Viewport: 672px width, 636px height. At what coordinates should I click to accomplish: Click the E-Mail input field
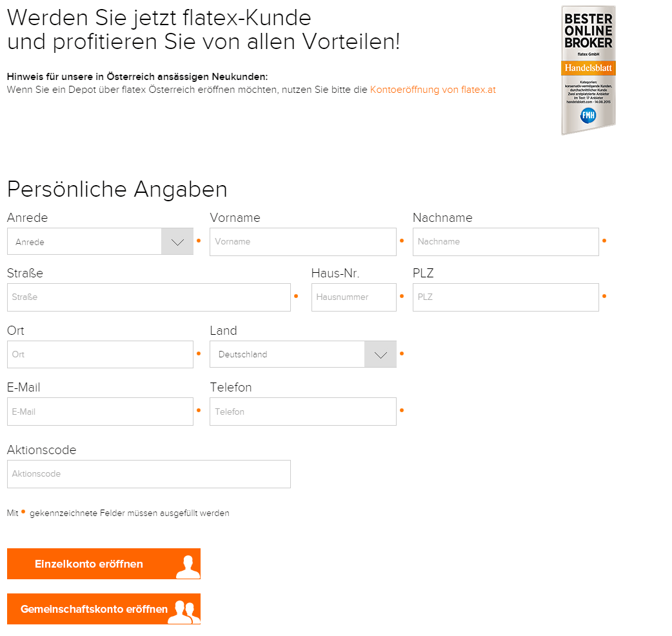tap(101, 412)
